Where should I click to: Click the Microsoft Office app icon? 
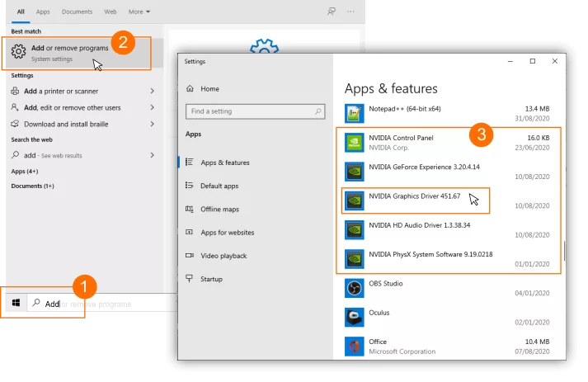(355, 346)
